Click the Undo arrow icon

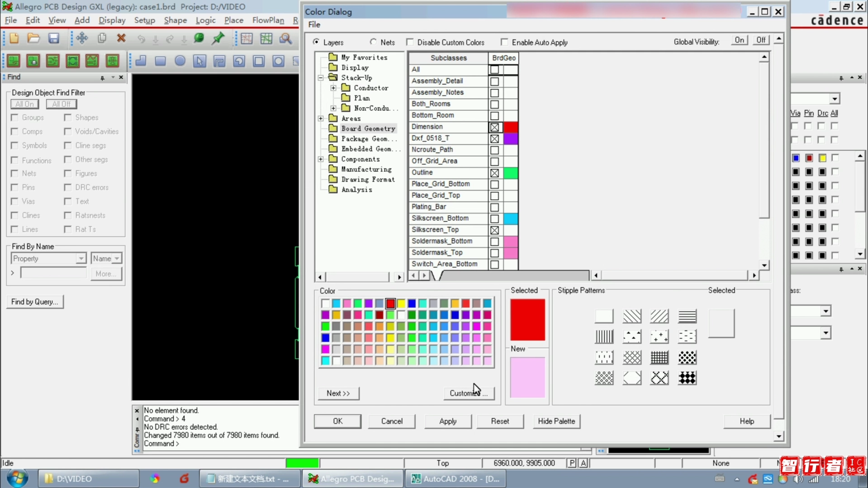point(141,39)
